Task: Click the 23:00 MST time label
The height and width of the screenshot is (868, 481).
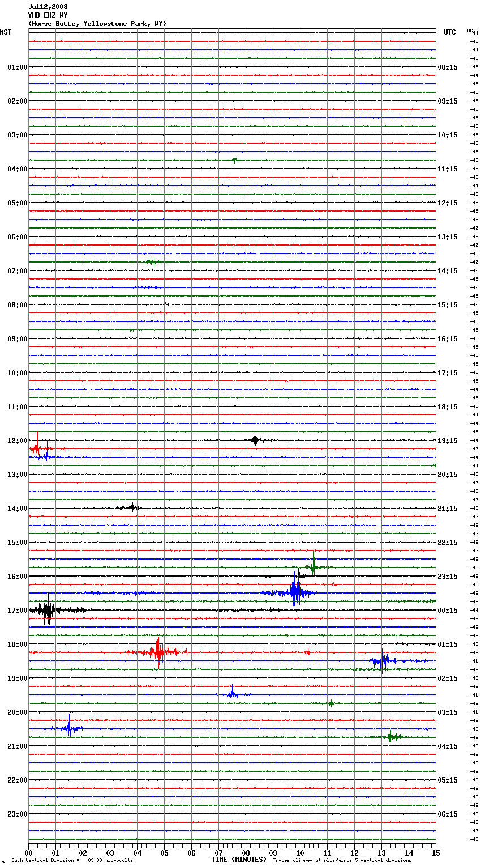Action: click(18, 814)
